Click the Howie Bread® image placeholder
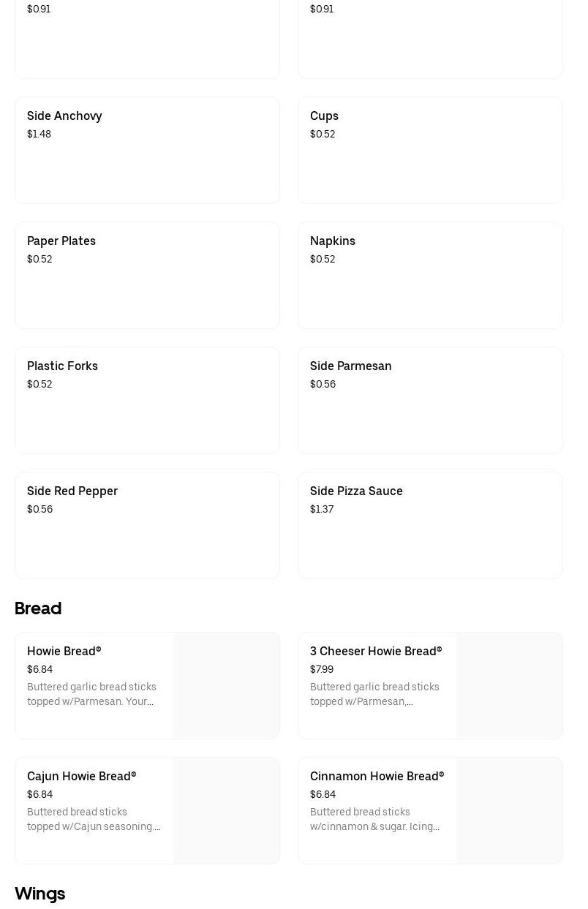This screenshot has height=909, width=588. click(227, 685)
